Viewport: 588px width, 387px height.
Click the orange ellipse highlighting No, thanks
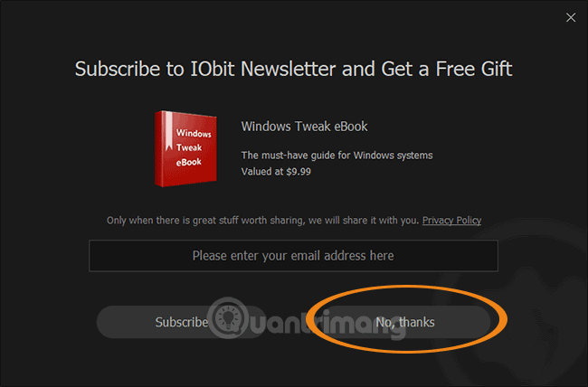407,319
